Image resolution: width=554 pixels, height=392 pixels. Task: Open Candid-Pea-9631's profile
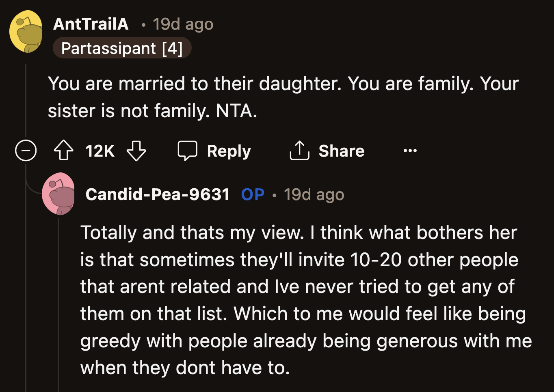(158, 194)
